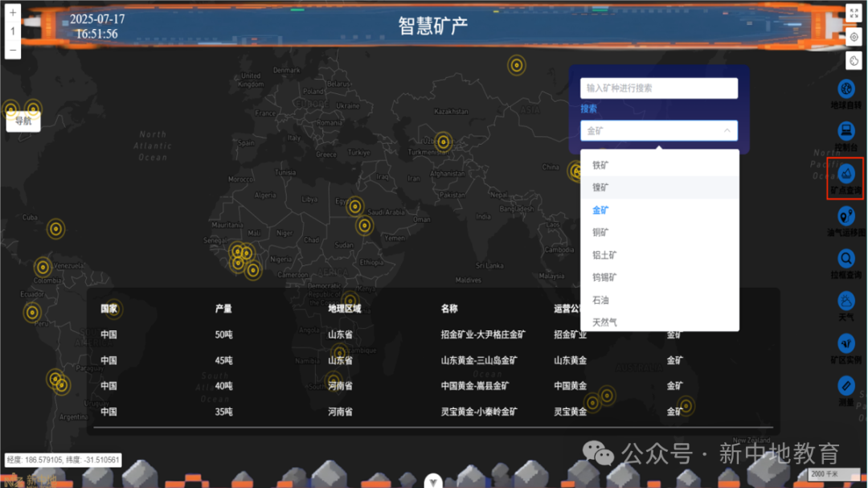
Task: Open the 矿区实例 mining case icon
Action: pyautogui.click(x=845, y=344)
